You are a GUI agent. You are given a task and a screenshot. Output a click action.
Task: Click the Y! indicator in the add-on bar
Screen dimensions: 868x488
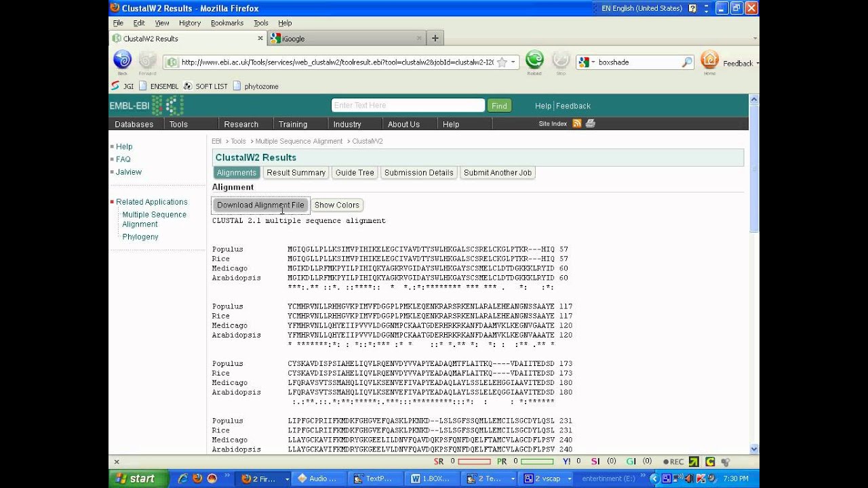[x=567, y=462]
